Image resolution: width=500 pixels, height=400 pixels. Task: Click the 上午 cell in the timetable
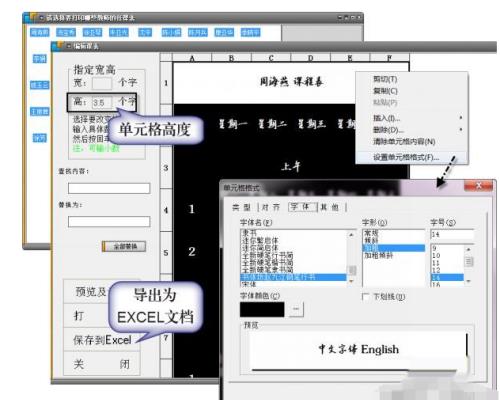coord(291,167)
